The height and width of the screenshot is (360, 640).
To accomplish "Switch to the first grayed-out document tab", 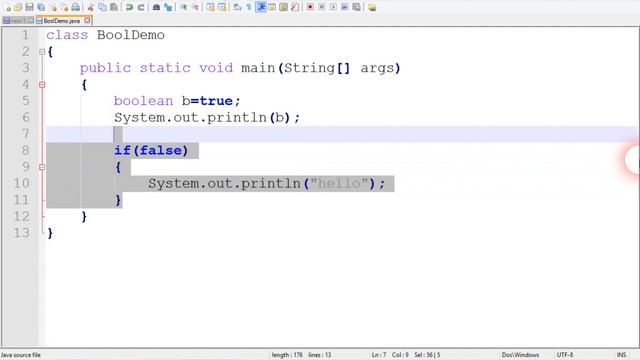I will [x=18, y=21].
